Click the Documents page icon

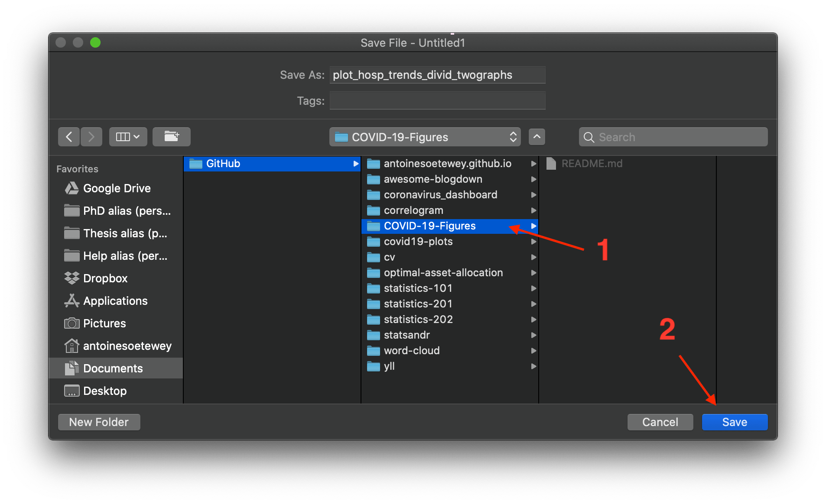click(72, 368)
